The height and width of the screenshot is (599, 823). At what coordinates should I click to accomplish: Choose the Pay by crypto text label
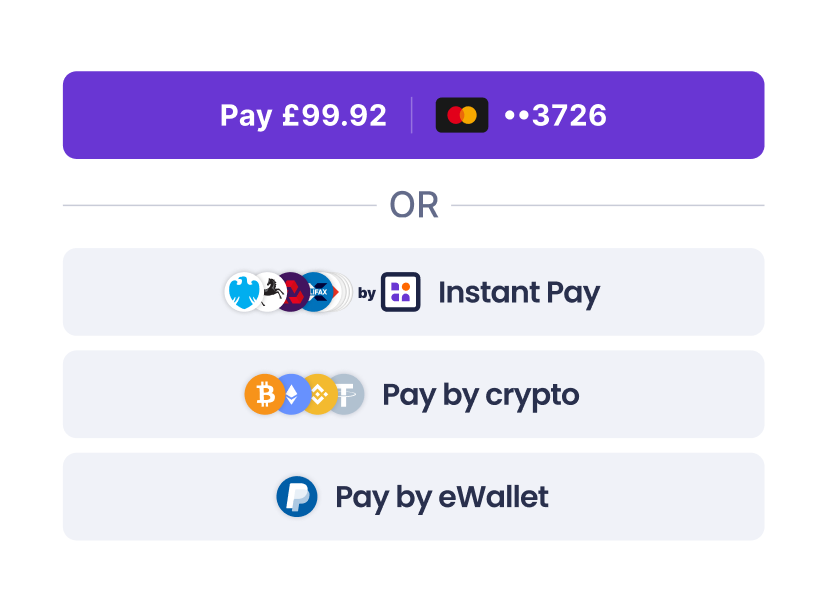pos(480,395)
